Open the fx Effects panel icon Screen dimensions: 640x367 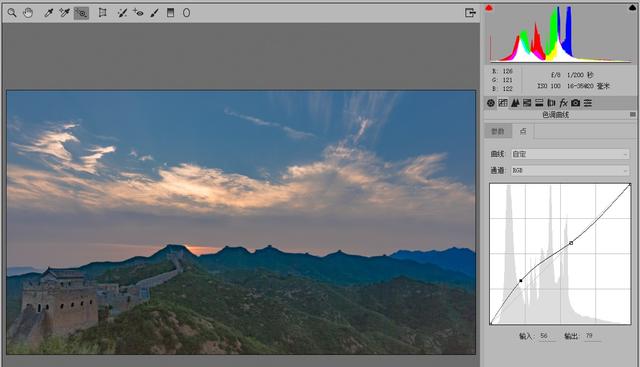tap(563, 103)
